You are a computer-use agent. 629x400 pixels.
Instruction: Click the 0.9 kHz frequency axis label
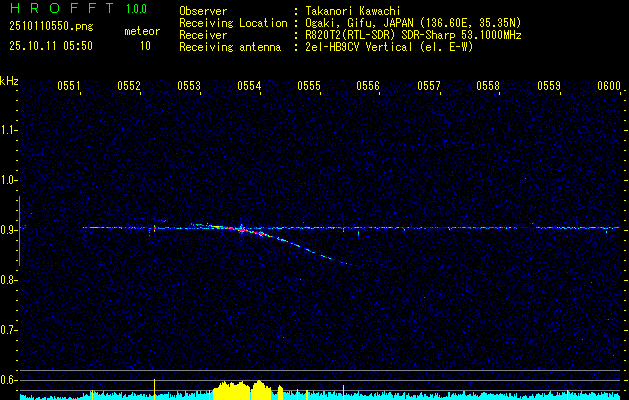point(9,230)
